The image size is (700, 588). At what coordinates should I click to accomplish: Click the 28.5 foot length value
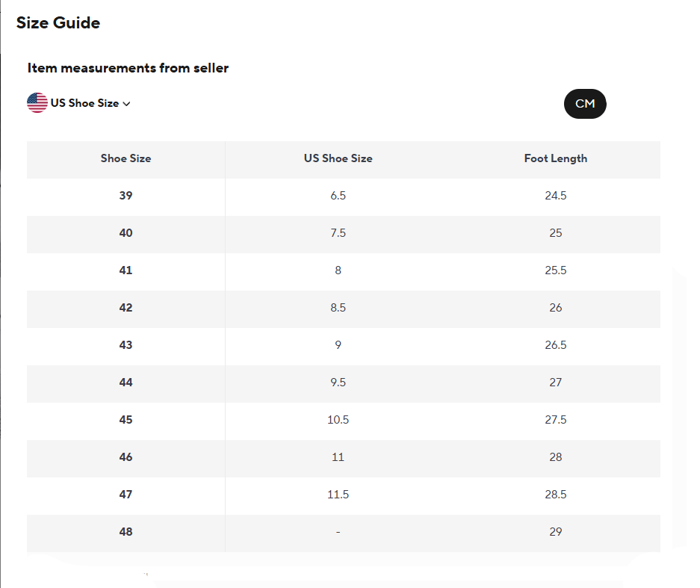(x=555, y=495)
